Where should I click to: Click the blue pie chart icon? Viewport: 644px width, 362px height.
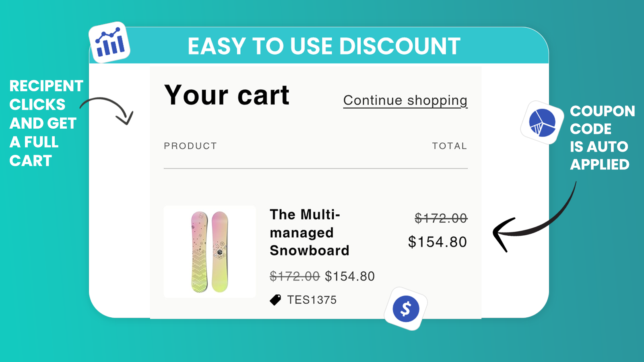pyautogui.click(x=542, y=123)
